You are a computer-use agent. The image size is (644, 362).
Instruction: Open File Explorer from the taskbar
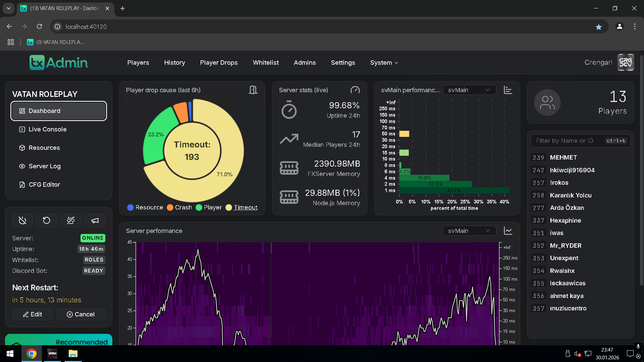pos(73,354)
